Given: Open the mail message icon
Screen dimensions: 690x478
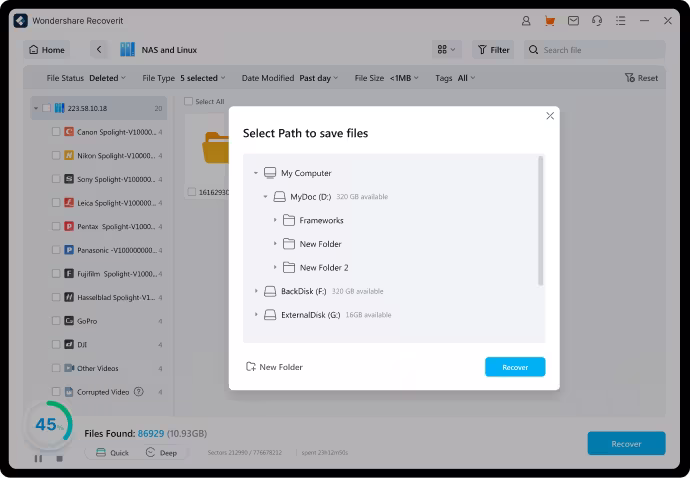Looking at the screenshot, I should click(573, 20).
